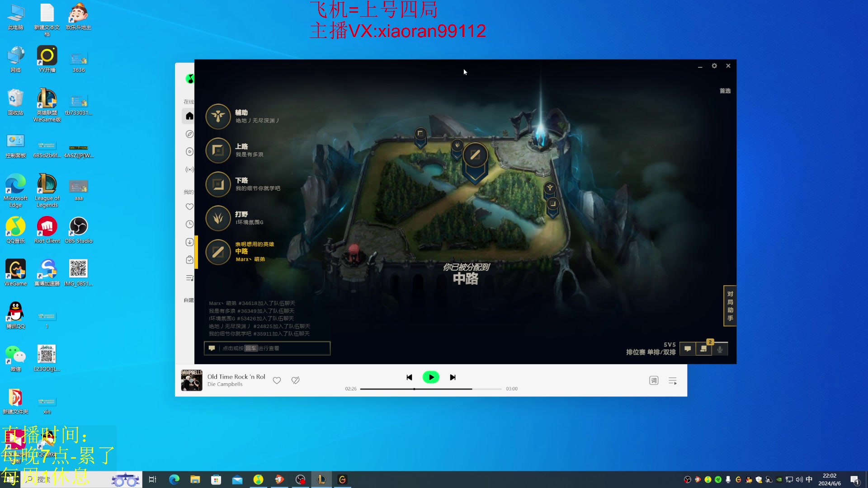Open League client settings gear
The width and height of the screenshot is (868, 488).
[714, 66]
